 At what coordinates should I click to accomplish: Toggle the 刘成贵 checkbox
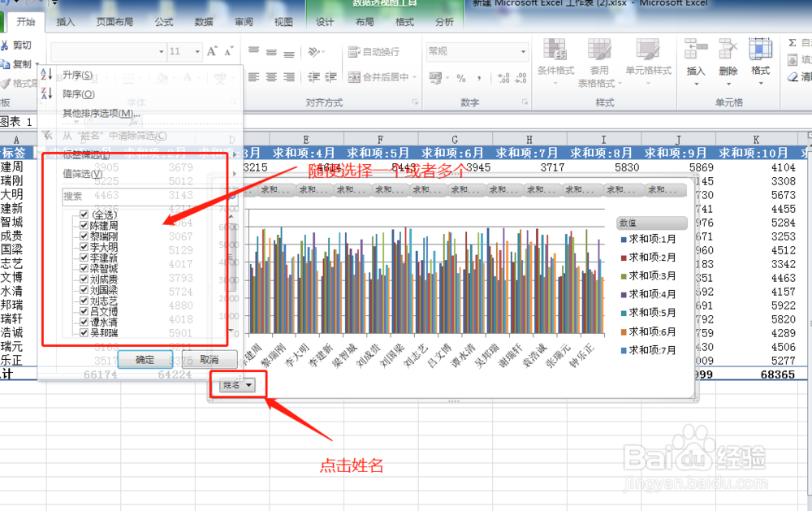click(84, 279)
